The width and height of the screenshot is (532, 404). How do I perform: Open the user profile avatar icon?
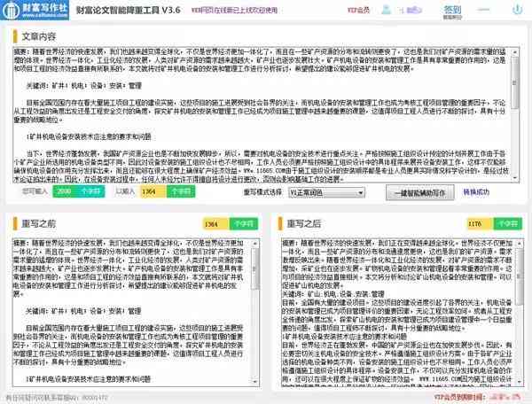(386, 10)
